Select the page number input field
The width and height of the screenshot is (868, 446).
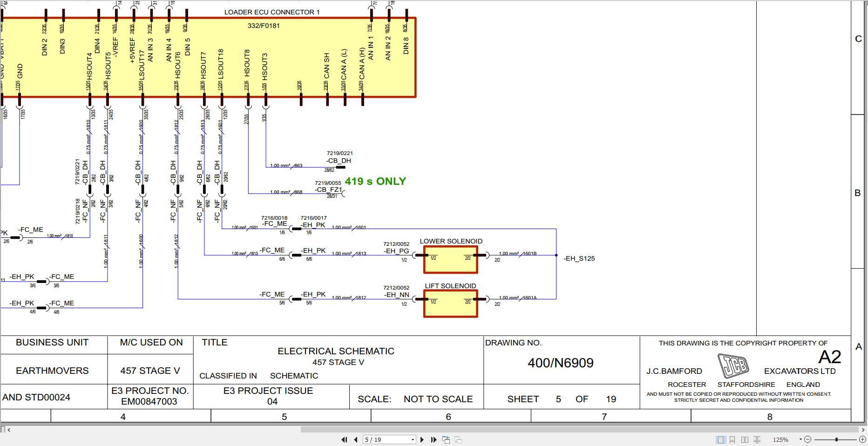coord(382,439)
